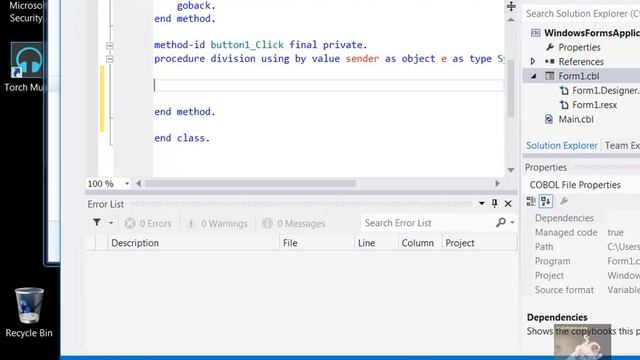This screenshot has width=640, height=360.
Task: Click the Alphabetical sort icon in Properties
Action: pos(546,201)
